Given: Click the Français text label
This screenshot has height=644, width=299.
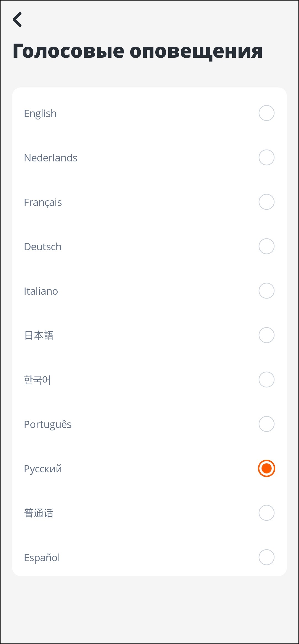Looking at the screenshot, I should point(43,203).
